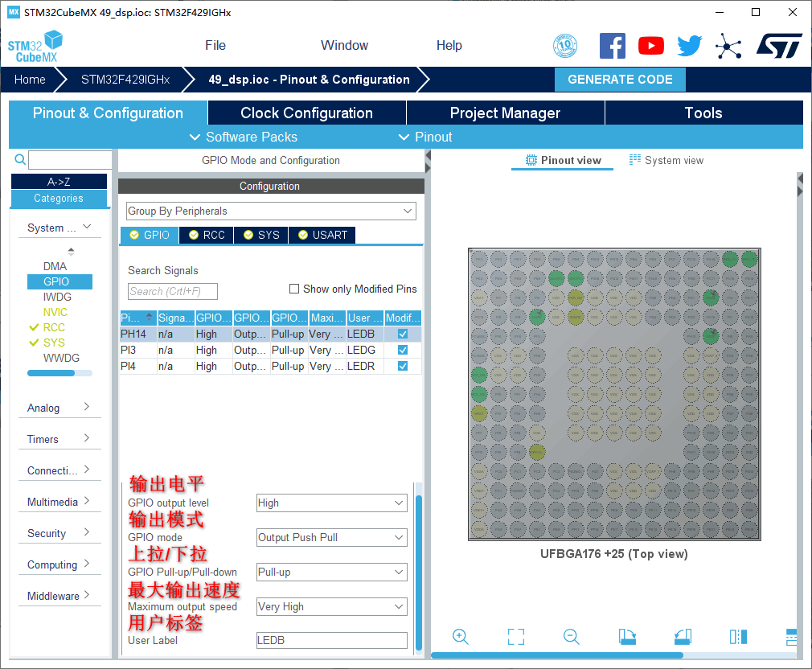
Task: Open the Facebook link icon
Action: (x=613, y=46)
